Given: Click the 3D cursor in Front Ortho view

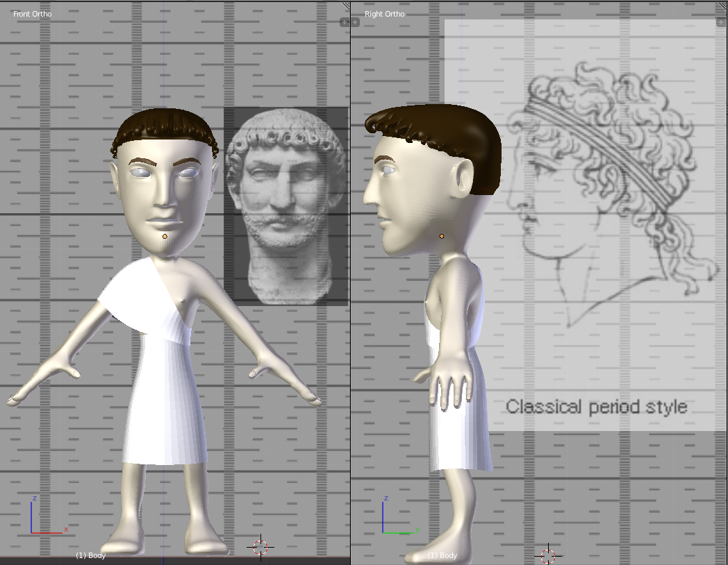Looking at the screenshot, I should [x=260, y=547].
